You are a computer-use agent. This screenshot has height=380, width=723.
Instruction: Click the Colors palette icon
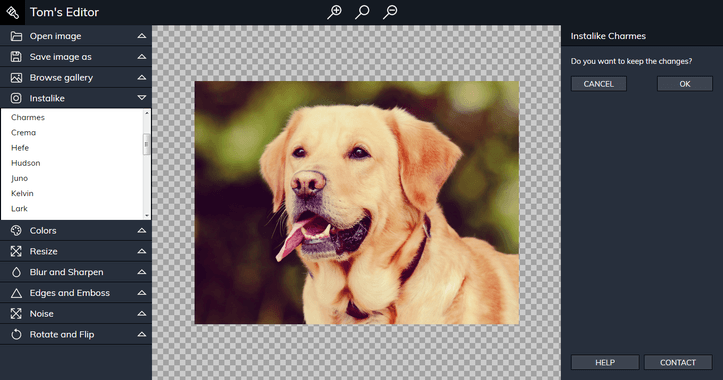tap(16, 231)
